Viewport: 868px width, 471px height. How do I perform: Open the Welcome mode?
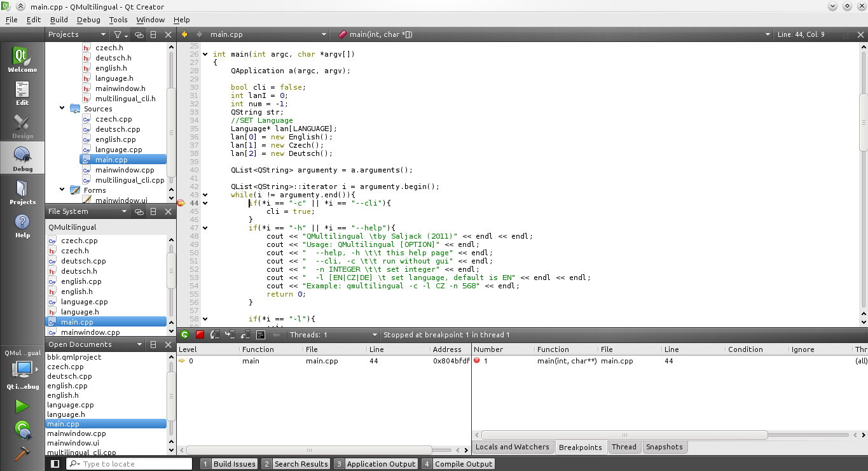click(22, 60)
